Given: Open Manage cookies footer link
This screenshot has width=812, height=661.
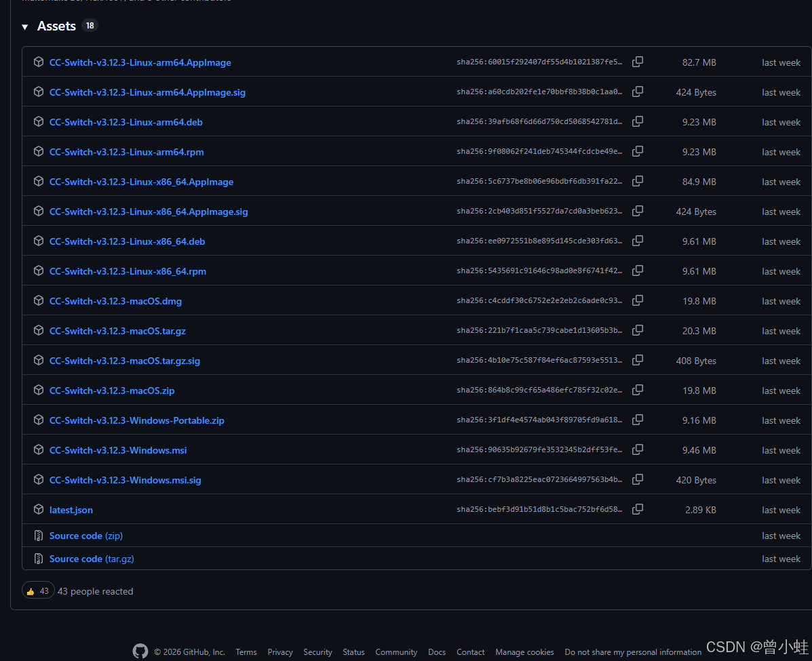Looking at the screenshot, I should 524,652.
